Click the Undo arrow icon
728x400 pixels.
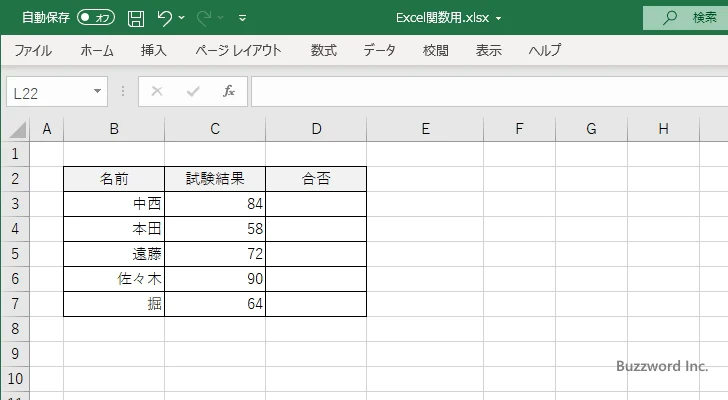click(x=164, y=18)
